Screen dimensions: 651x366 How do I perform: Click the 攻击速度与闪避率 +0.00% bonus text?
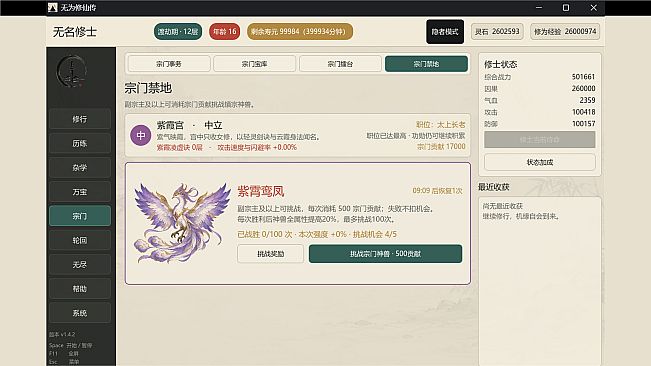pyautogui.click(x=257, y=148)
